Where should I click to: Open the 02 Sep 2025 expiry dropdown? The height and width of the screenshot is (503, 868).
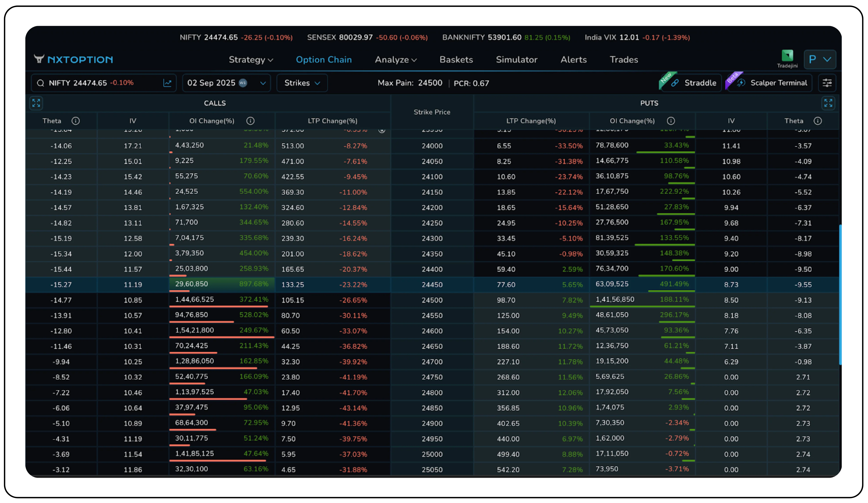(226, 83)
